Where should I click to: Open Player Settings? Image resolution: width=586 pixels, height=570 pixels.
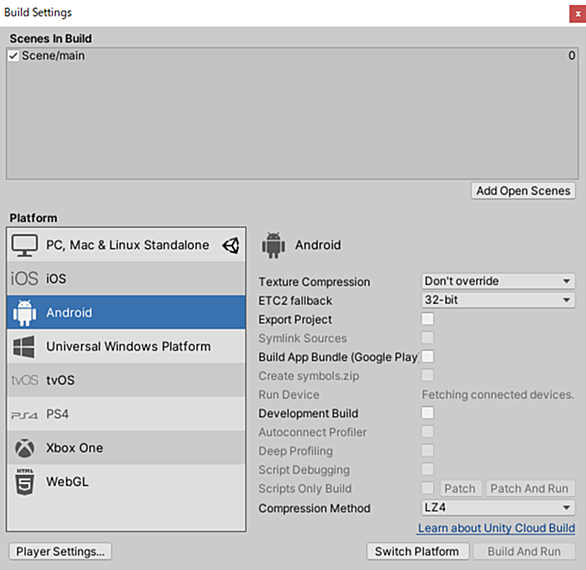pos(60,551)
